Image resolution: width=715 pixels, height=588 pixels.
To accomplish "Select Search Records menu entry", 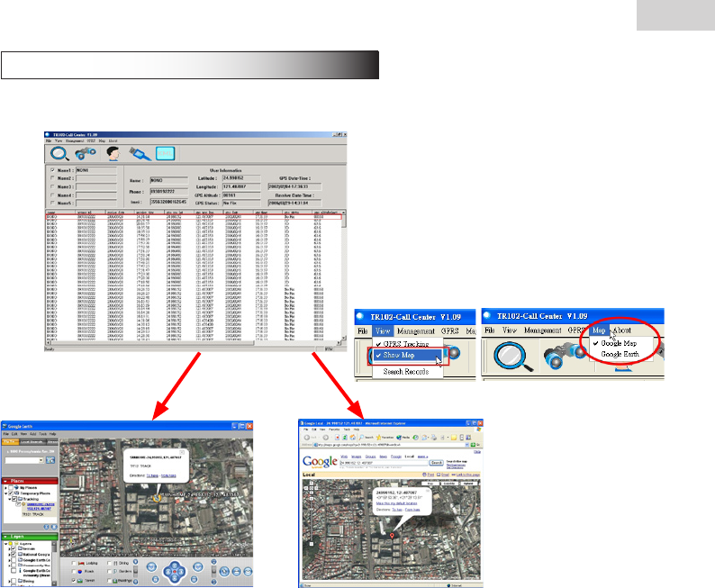I will [406, 372].
